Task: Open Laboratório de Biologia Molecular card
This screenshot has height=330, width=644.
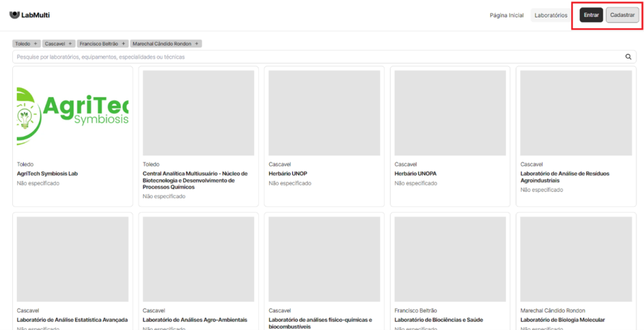Action: click(562, 320)
